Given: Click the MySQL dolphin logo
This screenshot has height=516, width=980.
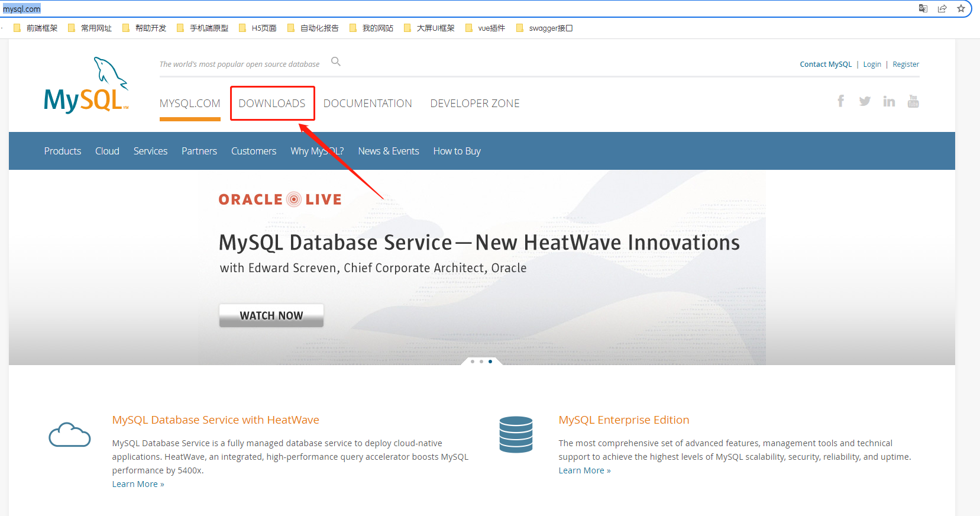Looking at the screenshot, I should click(86, 86).
